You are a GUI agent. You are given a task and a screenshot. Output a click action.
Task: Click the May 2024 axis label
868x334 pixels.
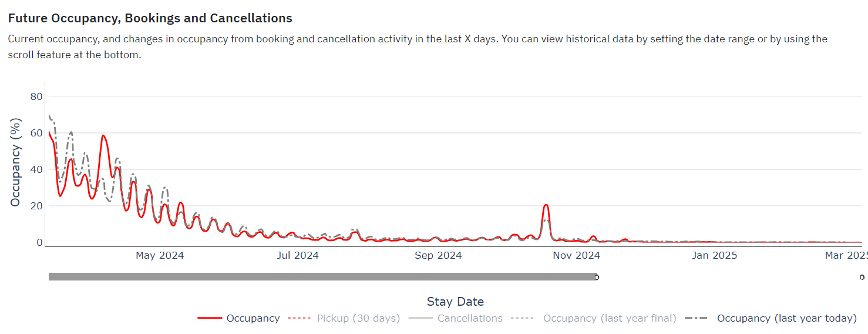click(x=160, y=255)
